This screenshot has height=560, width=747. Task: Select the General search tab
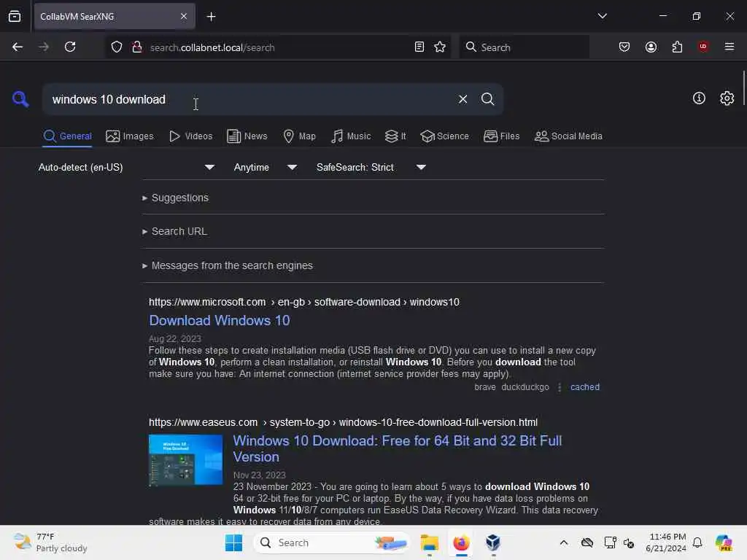click(x=68, y=136)
